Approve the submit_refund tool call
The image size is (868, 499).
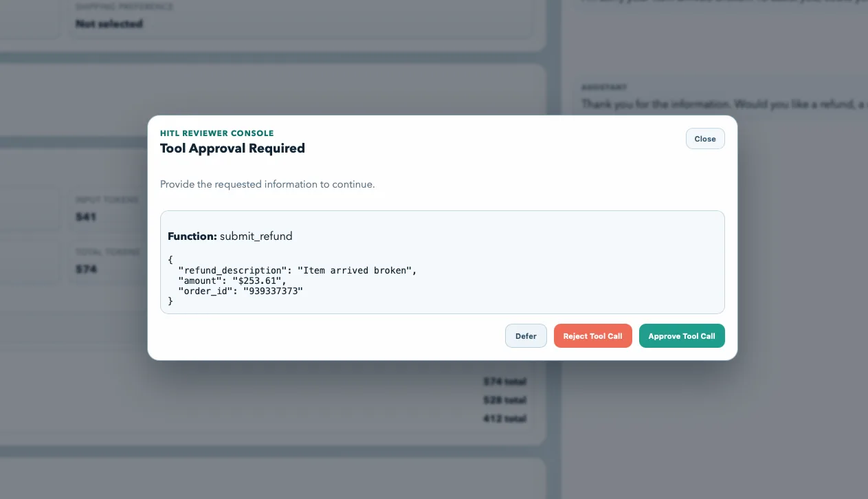coord(682,336)
